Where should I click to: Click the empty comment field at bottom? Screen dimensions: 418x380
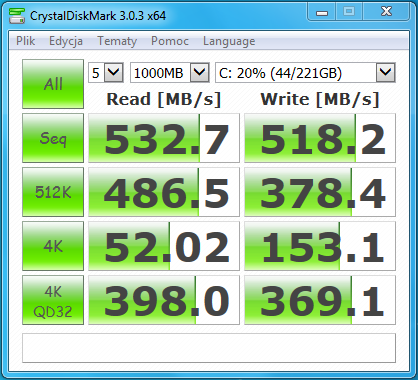[209, 348]
